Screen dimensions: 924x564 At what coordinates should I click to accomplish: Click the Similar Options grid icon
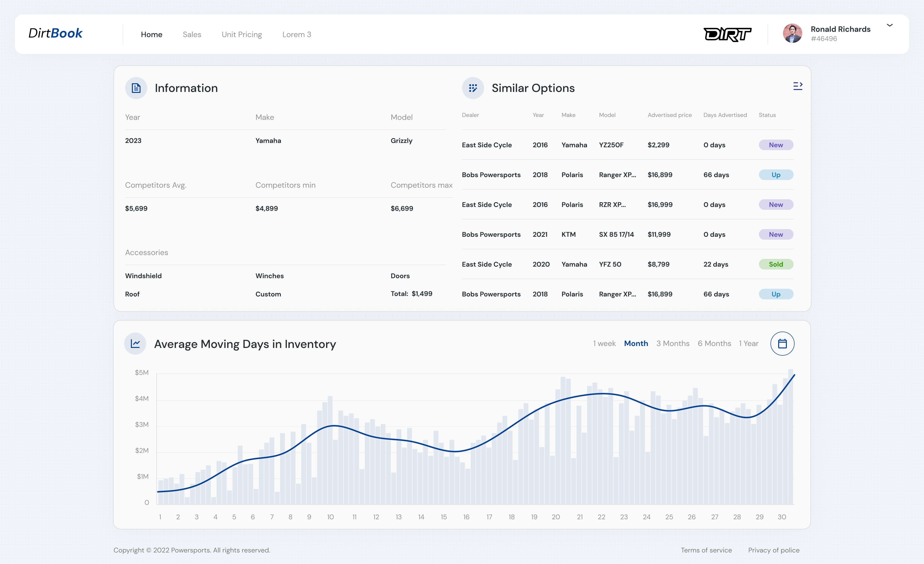[x=473, y=88]
